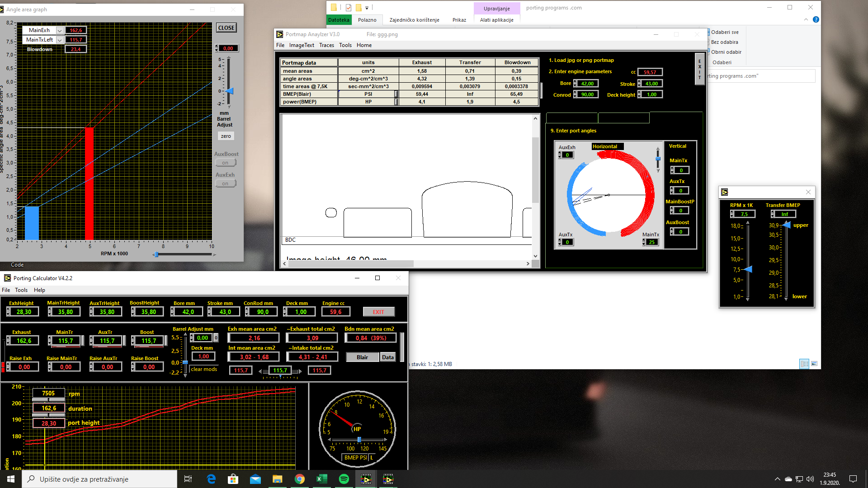868x488 pixels.
Task: Open Google Chrome from the taskbar
Action: click(x=299, y=479)
